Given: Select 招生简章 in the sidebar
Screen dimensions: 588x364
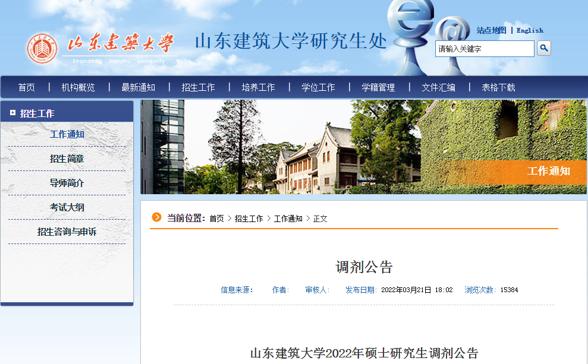Looking at the screenshot, I should (x=67, y=159).
